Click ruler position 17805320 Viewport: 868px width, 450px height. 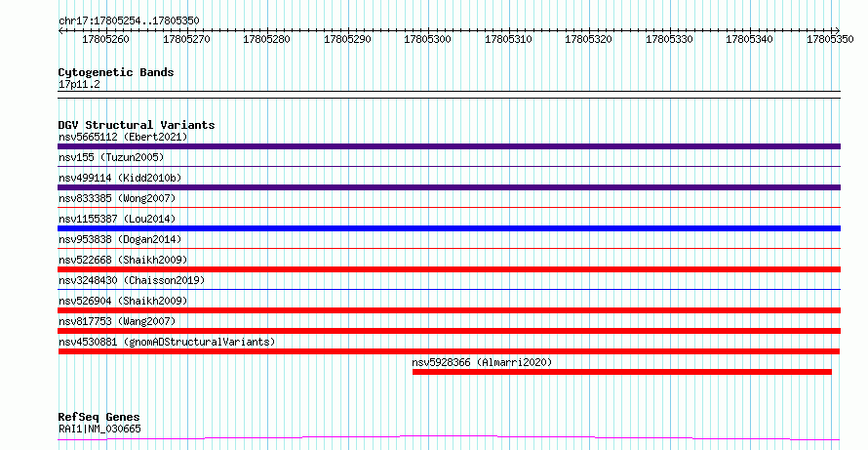588,39
